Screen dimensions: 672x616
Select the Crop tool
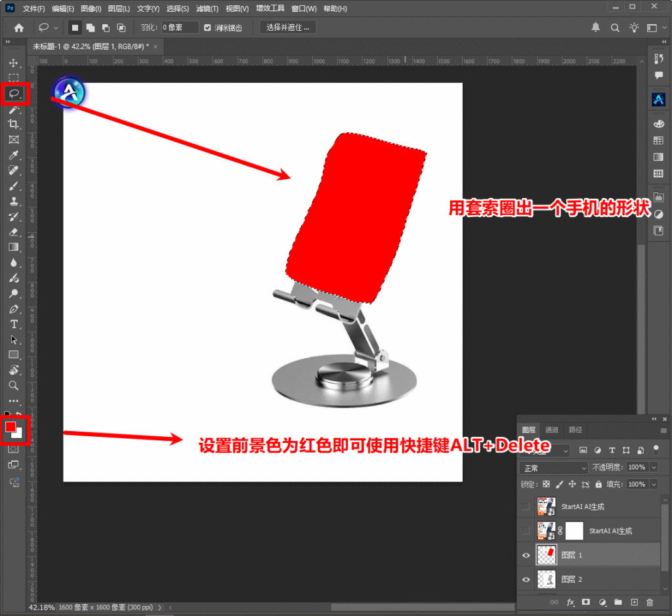[14, 124]
